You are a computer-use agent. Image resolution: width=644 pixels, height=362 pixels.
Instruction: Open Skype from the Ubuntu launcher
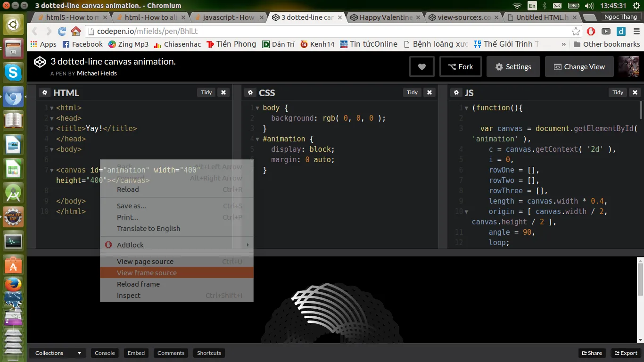13,73
